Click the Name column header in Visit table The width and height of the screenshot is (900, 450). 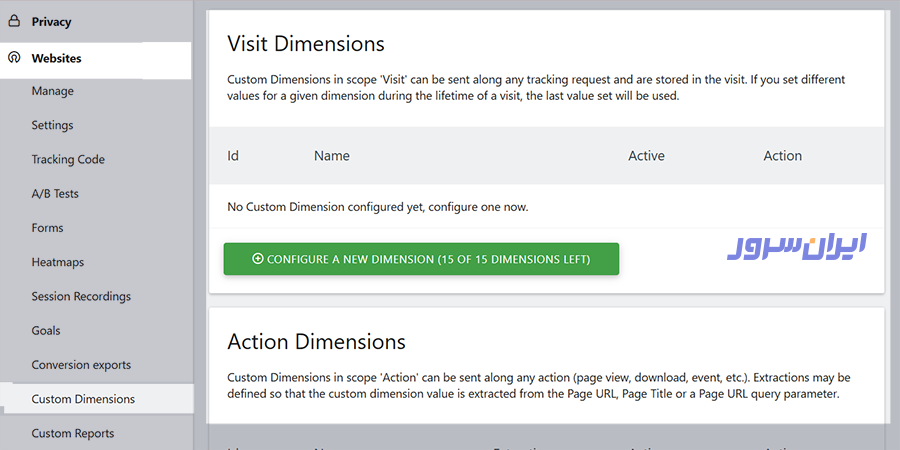pos(331,156)
